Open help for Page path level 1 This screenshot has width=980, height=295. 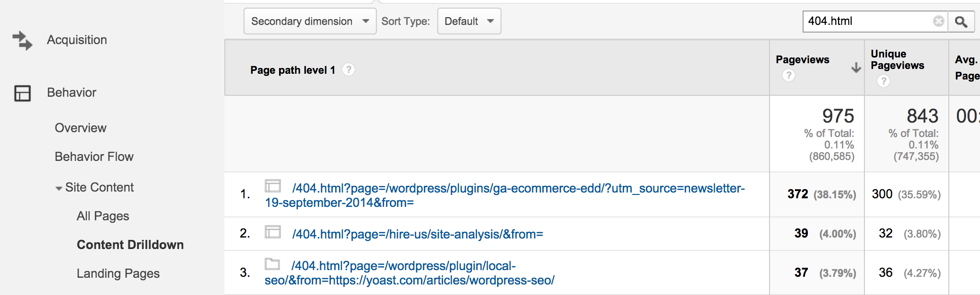349,70
